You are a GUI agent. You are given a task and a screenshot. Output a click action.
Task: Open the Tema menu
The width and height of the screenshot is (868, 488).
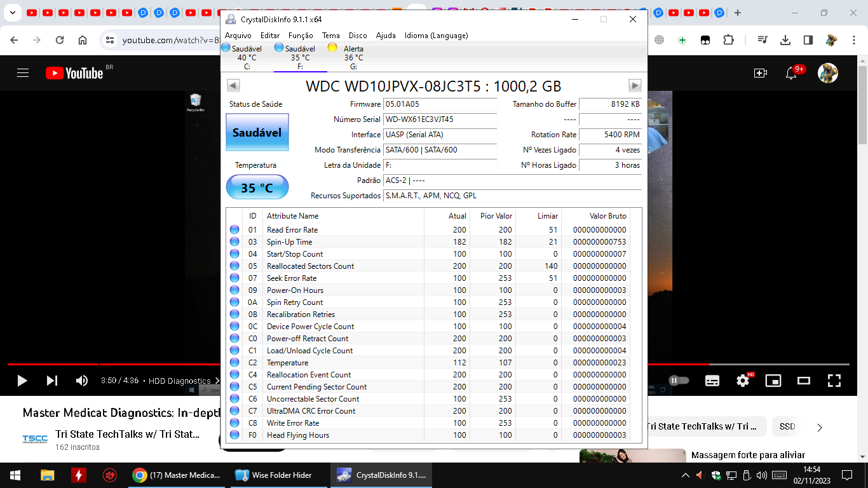click(x=330, y=36)
